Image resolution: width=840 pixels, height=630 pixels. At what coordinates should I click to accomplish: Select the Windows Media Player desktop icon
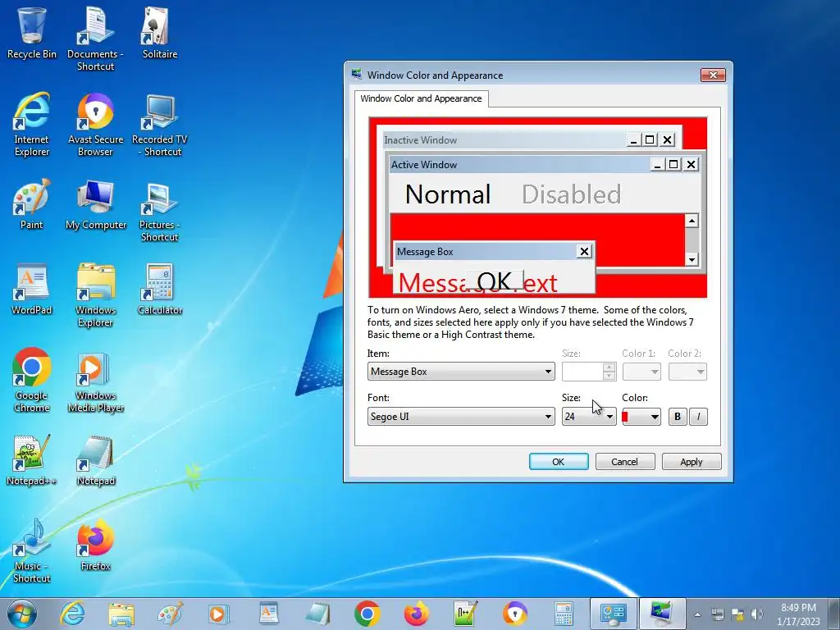pyautogui.click(x=95, y=381)
